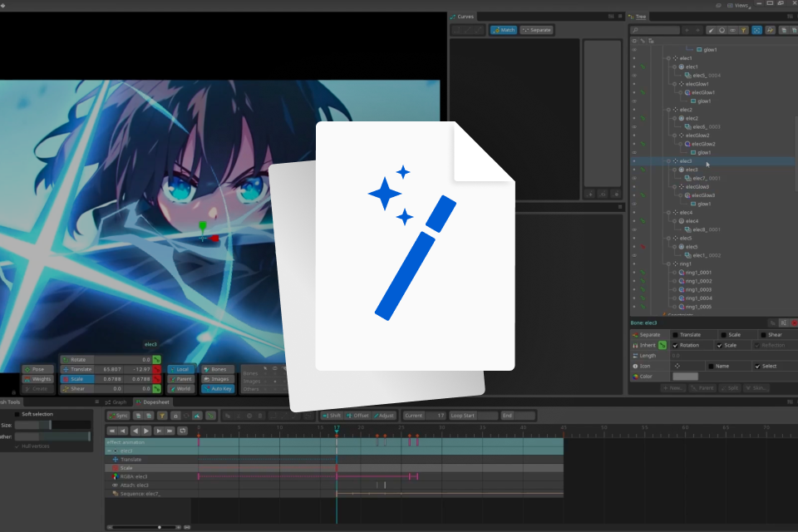Click the yellow filter icon in Tree toolbar
This screenshot has width=798, height=532.
(743, 30)
